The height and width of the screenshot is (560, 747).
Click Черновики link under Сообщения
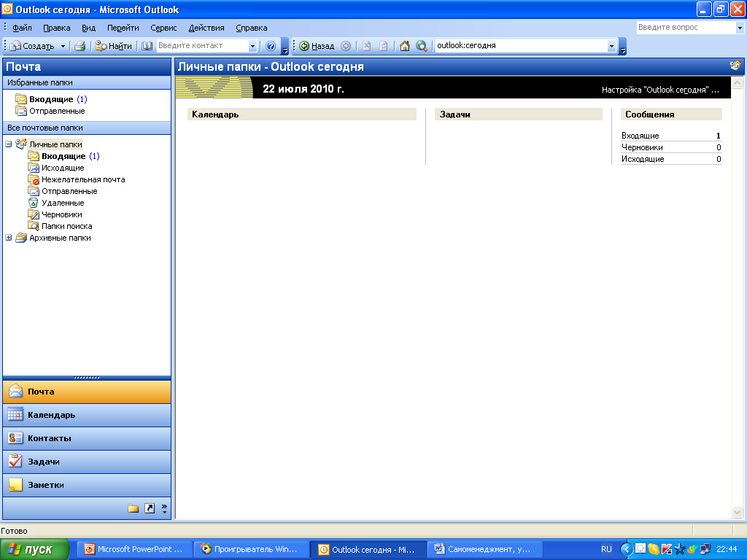[x=642, y=147]
